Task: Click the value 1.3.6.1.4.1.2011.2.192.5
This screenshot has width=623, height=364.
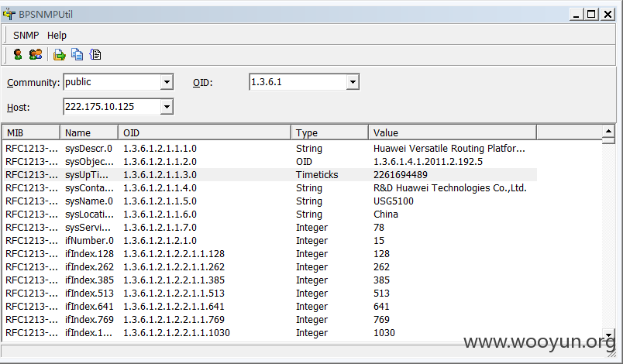Action: pos(428,162)
